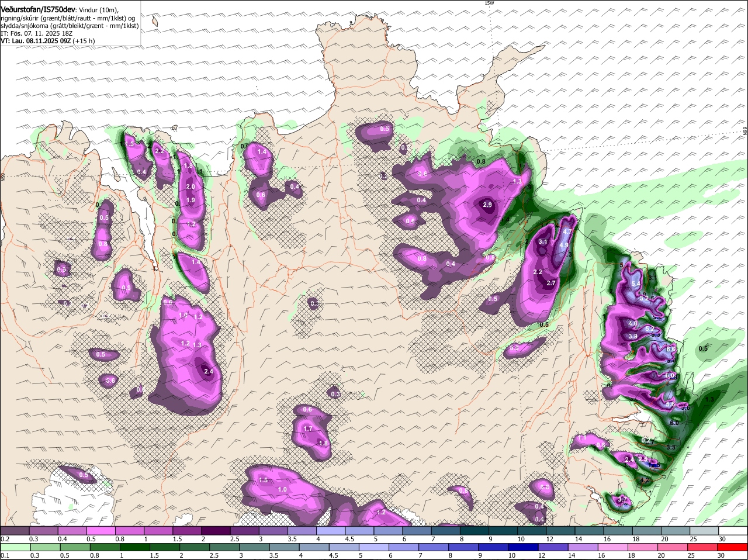The width and height of the screenshot is (748, 560).
Task: Pick the bright red rain swatch starting at 30
Action: click(x=733, y=547)
